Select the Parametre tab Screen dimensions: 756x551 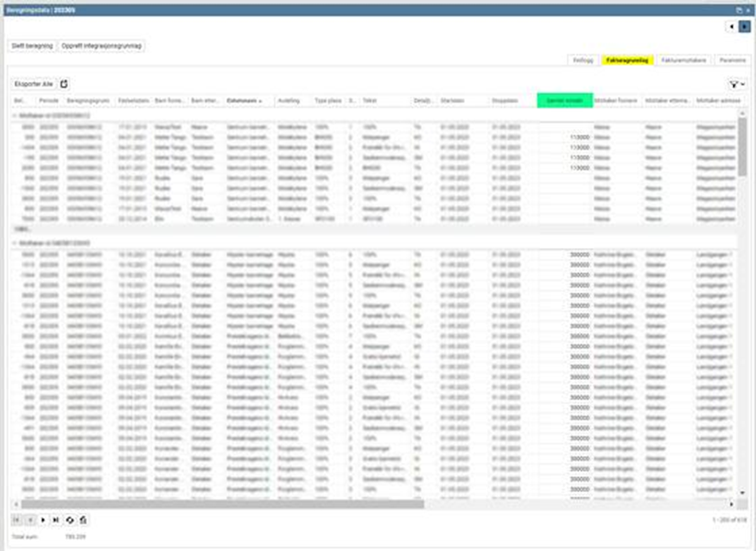coord(732,60)
